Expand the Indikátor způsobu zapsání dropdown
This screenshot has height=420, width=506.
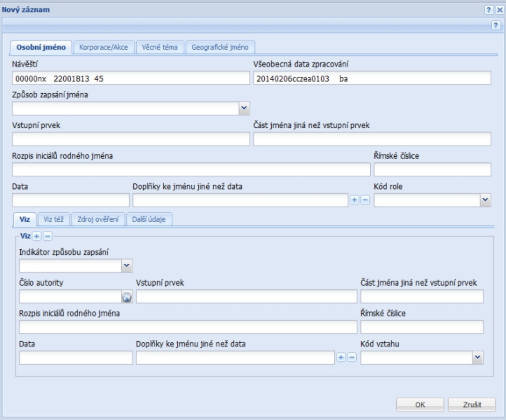coord(127,265)
